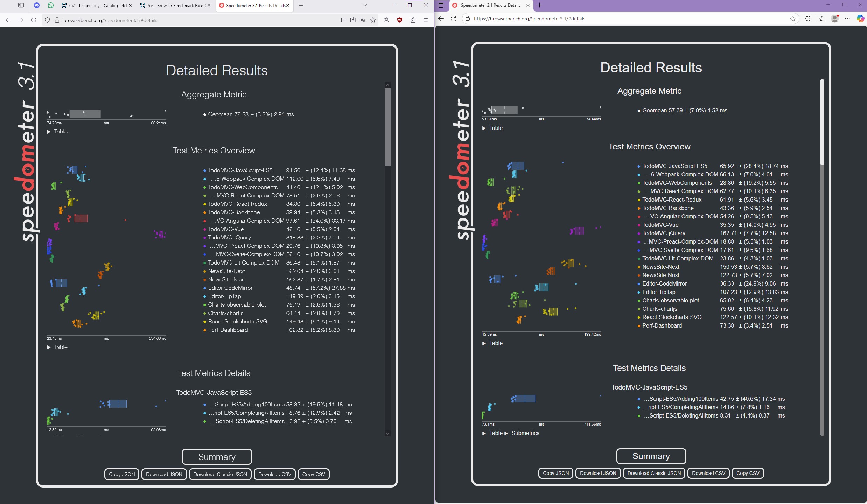Click Summary button in Firefox window
This screenshot has height=504, width=867.
click(217, 457)
